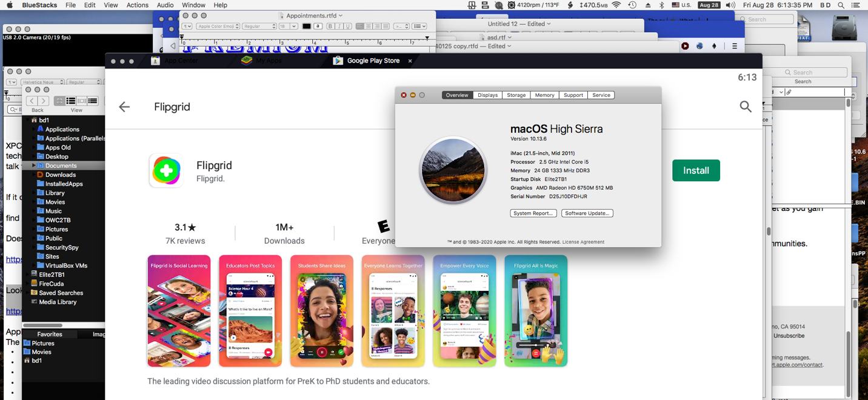This screenshot has width=868, height=400.
Task: Toggle italic in Appointments.rtfd toolbar
Action: coord(339,27)
